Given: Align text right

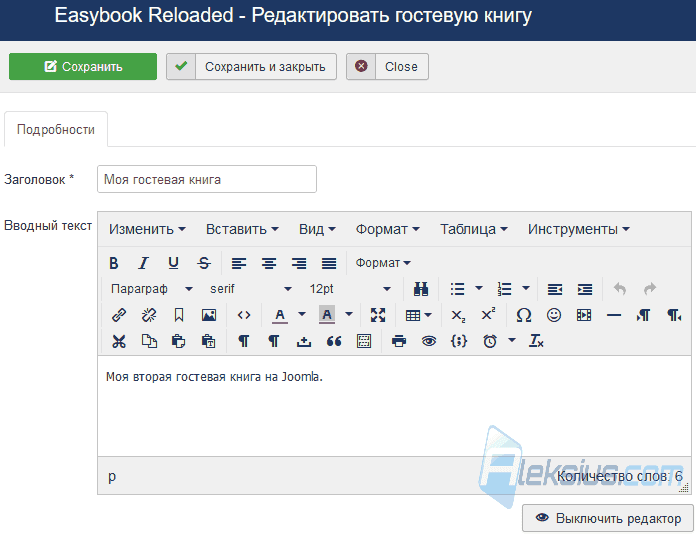Looking at the screenshot, I should pos(299,263).
